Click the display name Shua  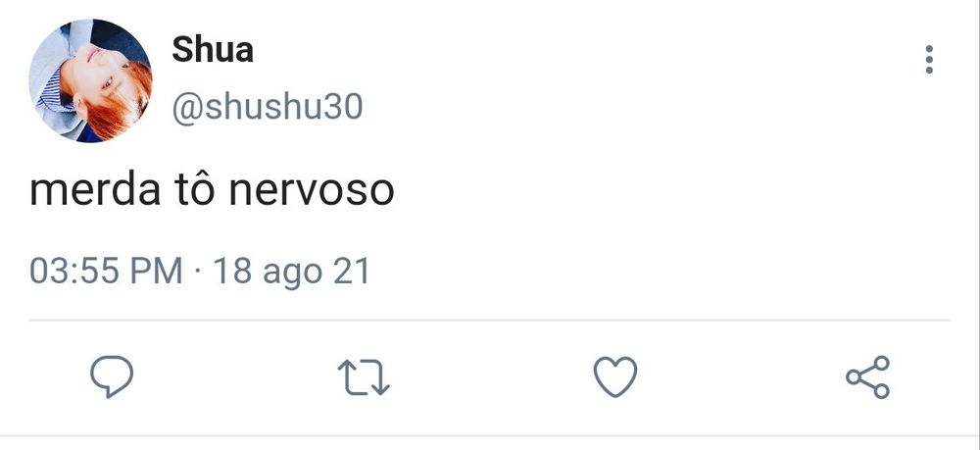click(x=213, y=49)
